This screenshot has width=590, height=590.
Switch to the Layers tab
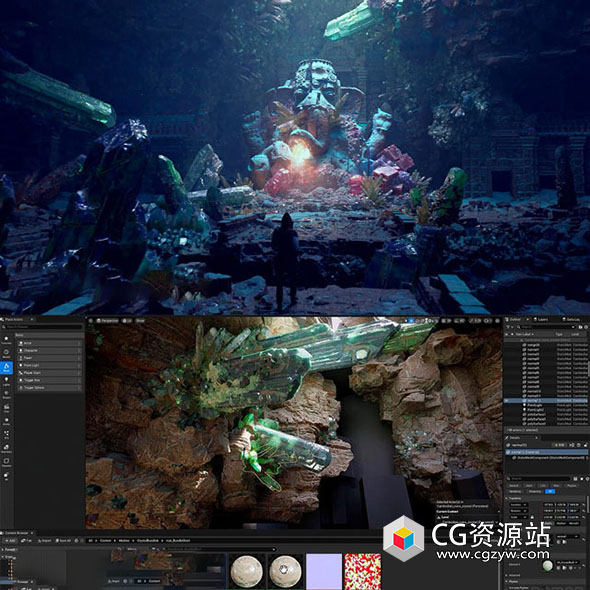[541, 319]
